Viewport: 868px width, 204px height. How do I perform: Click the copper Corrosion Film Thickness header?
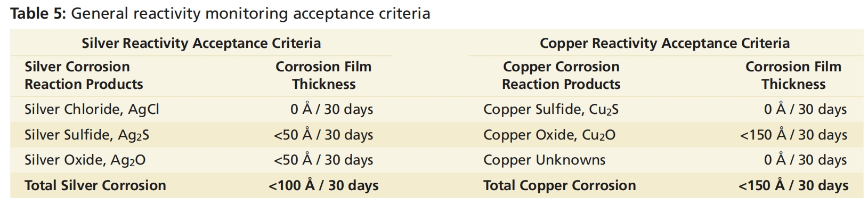pyautogui.click(x=793, y=76)
